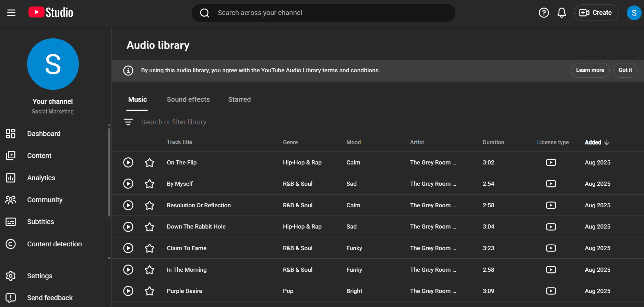Play the track Resolution Or Reflection
The height and width of the screenshot is (307, 644).
(128, 205)
